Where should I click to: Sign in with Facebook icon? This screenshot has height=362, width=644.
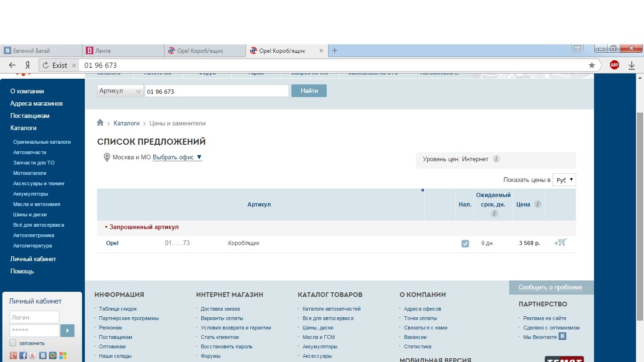coord(23,355)
